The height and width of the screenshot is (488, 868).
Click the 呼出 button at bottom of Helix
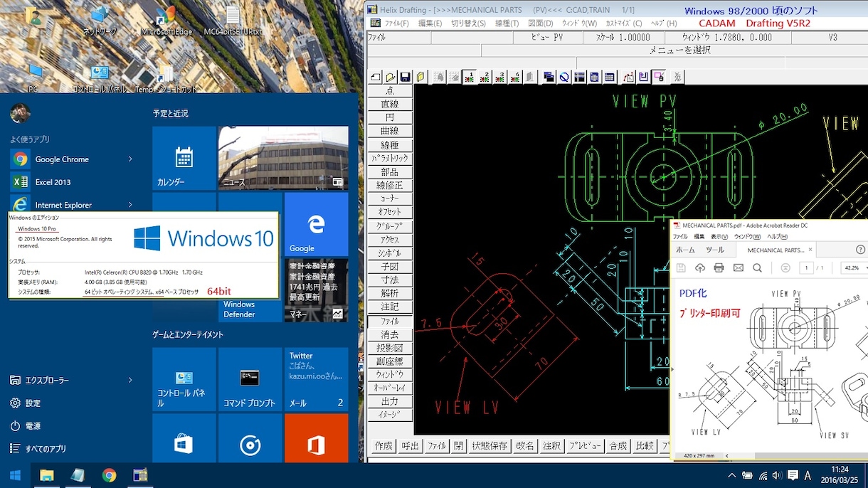(411, 446)
